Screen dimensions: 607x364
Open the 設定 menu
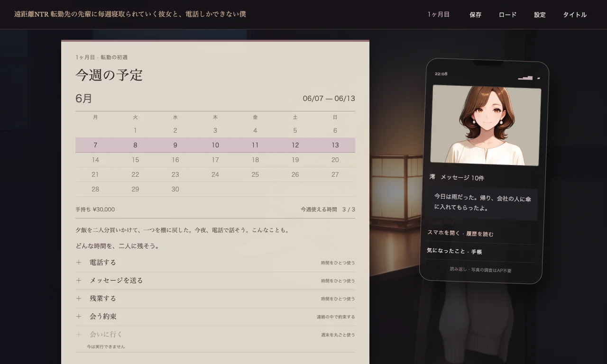(540, 15)
